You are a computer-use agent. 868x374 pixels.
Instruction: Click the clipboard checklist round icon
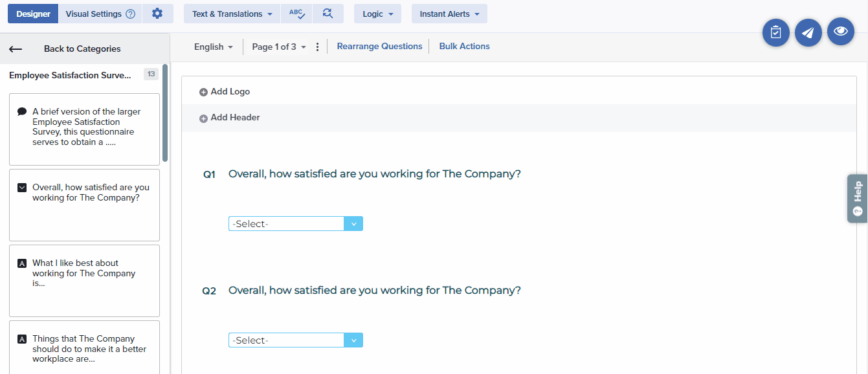[775, 32]
